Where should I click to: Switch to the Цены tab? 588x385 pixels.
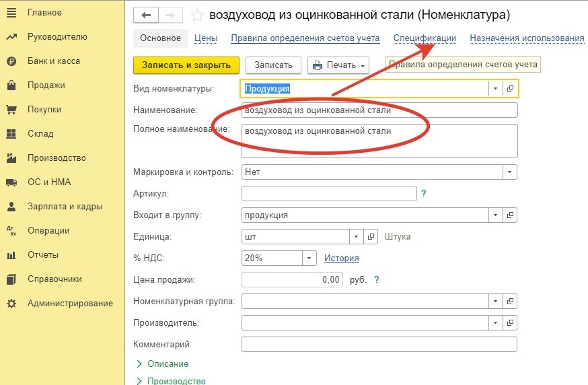click(x=206, y=38)
